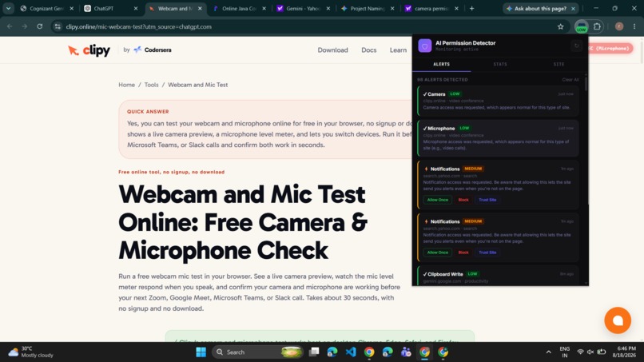Close the ChatGPT tab
Image resolution: width=644 pixels, height=362 pixels.
(136, 8)
